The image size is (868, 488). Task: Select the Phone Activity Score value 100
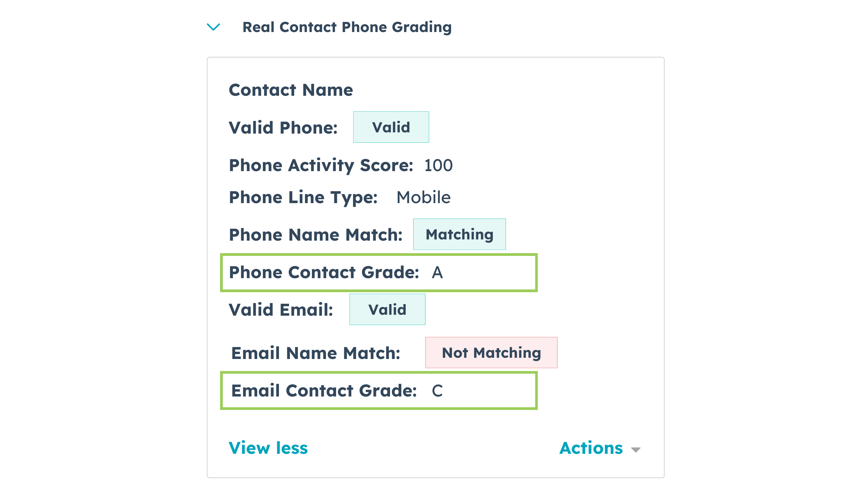pyautogui.click(x=437, y=165)
